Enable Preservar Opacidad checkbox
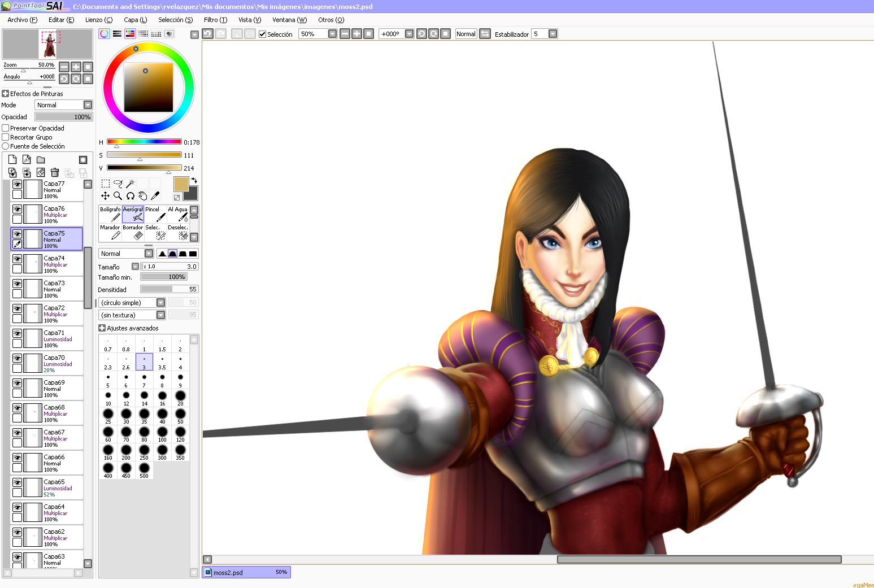Image resolution: width=874 pixels, height=588 pixels. pos(6,128)
